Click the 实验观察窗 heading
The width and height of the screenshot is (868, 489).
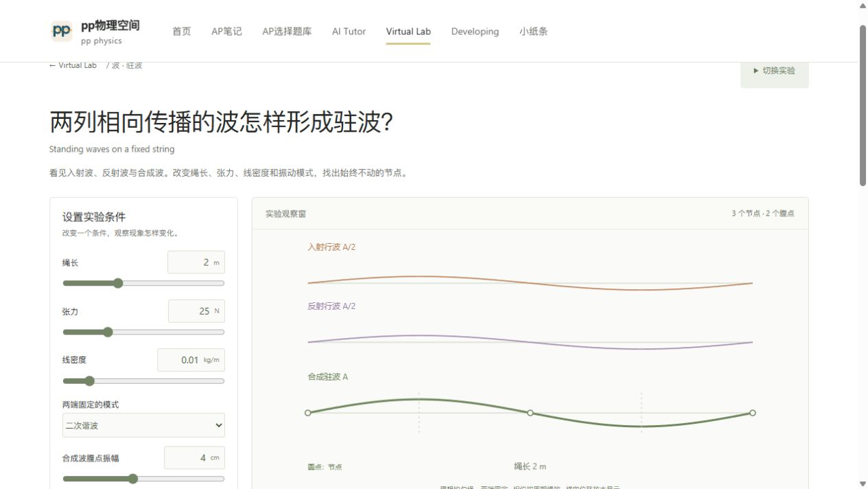286,214
